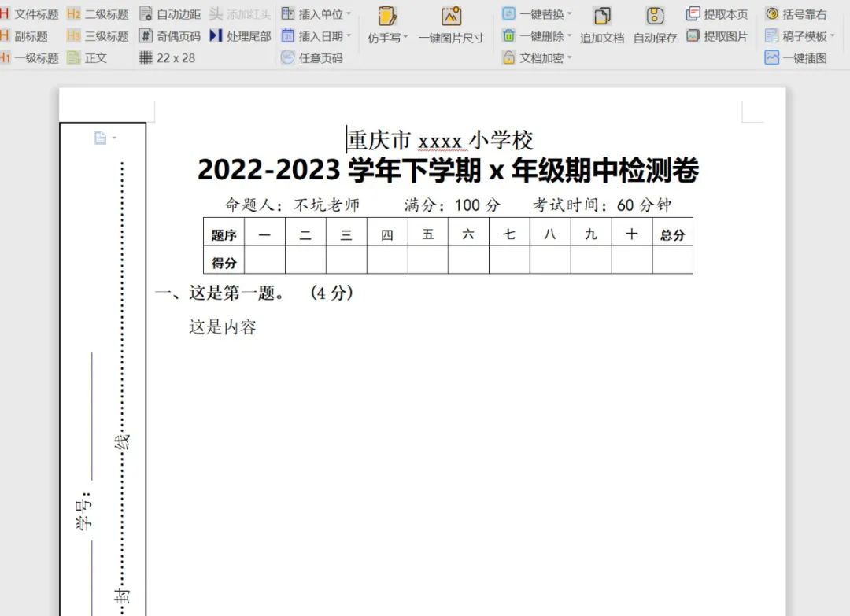The height and width of the screenshot is (616, 850).
Task: Select the 22 x 28 grid setting icon
Action: point(168,57)
